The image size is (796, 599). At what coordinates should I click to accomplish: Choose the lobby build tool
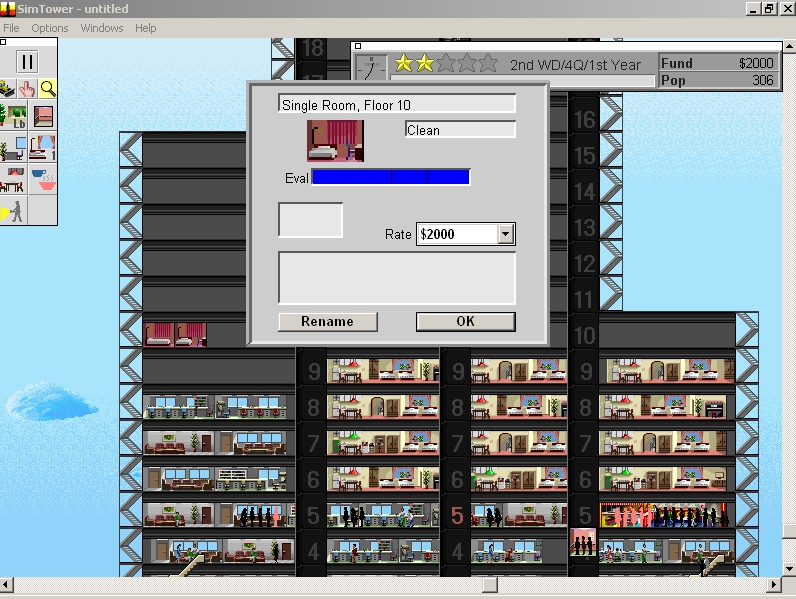(x=14, y=116)
